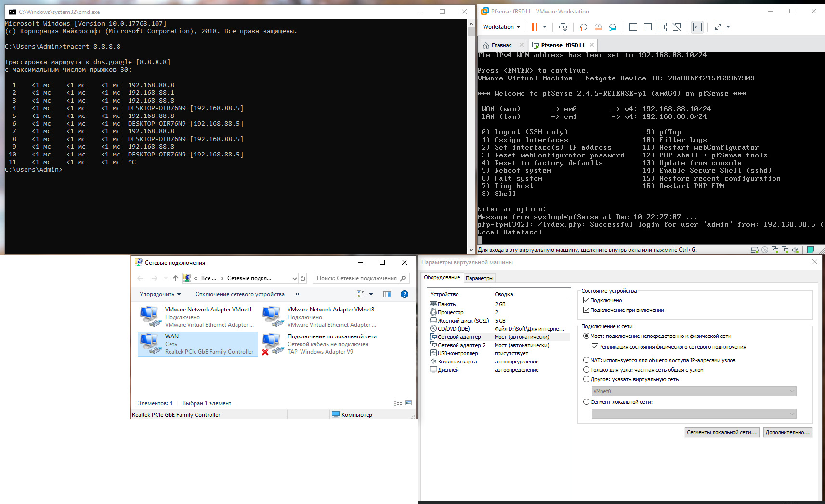The height and width of the screenshot is (504, 825).
Task: Enter Unity mode in VMware toolbar
Action: click(x=677, y=27)
